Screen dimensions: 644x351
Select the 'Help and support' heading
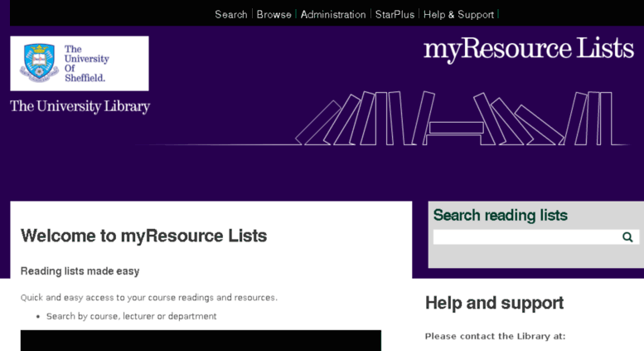click(x=494, y=303)
